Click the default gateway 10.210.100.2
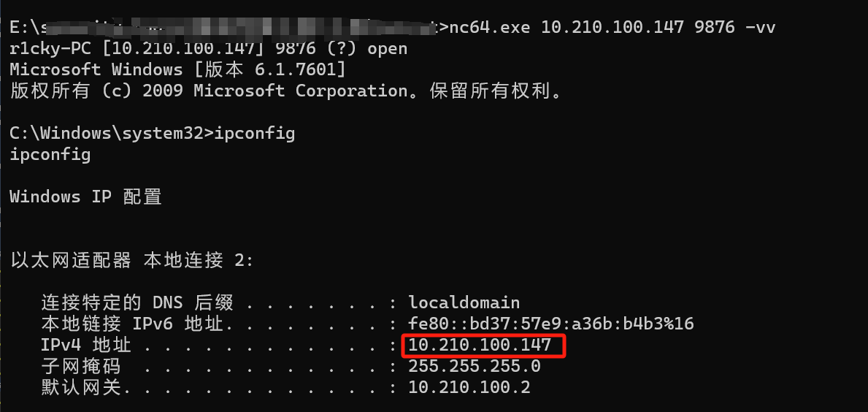Viewport: 868px width, 412px height. tap(469, 388)
